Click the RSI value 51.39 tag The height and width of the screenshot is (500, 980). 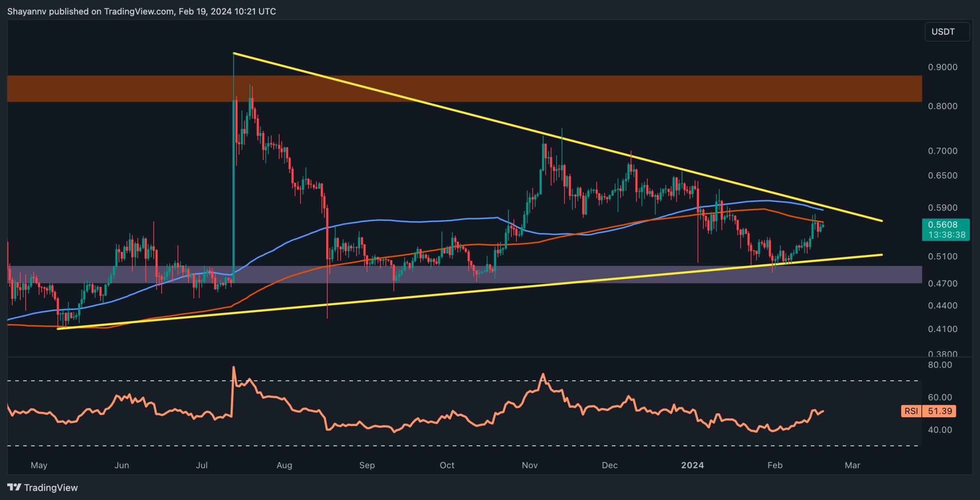pyautogui.click(x=940, y=411)
